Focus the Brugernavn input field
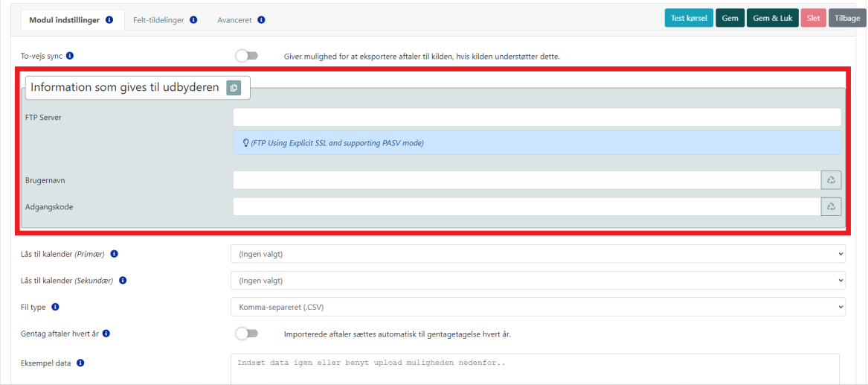Image resolution: width=868 pixels, height=385 pixels. (x=527, y=180)
